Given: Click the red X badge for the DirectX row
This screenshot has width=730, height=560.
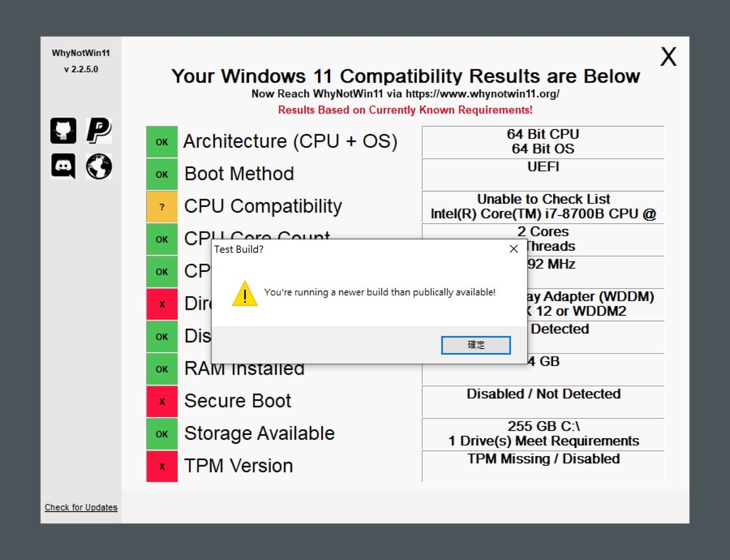Looking at the screenshot, I should (162, 305).
